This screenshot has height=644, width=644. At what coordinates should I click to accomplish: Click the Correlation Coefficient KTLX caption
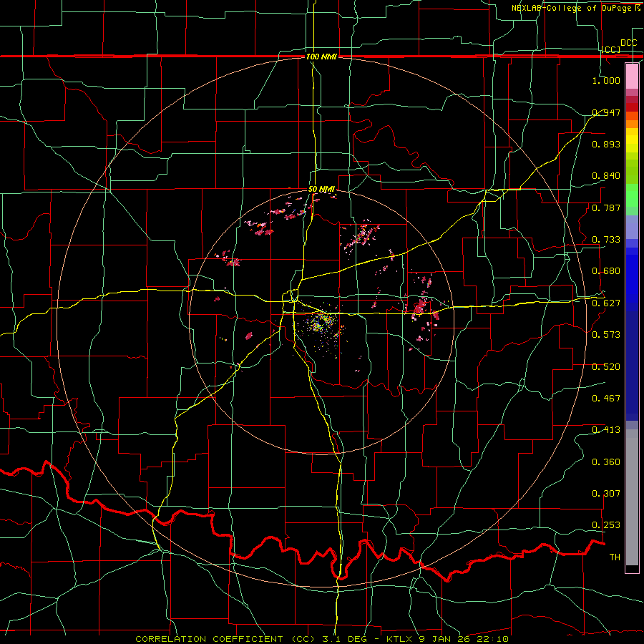[x=322, y=639]
